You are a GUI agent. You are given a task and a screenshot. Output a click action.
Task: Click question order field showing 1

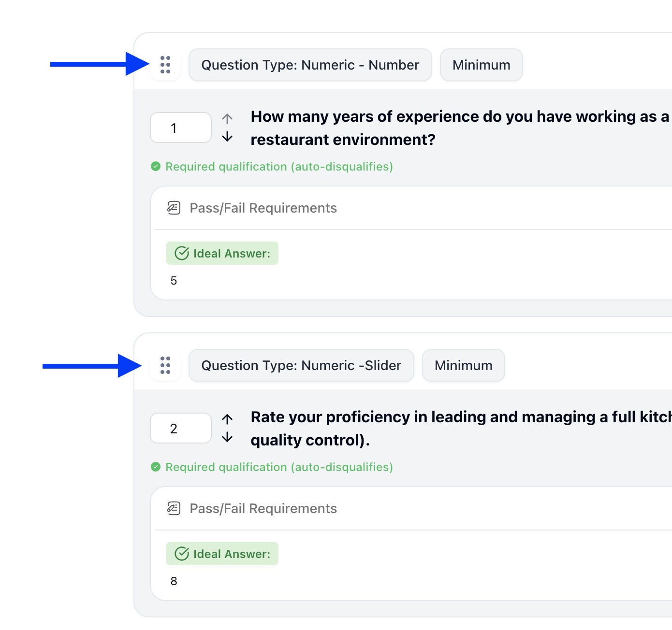(x=180, y=128)
